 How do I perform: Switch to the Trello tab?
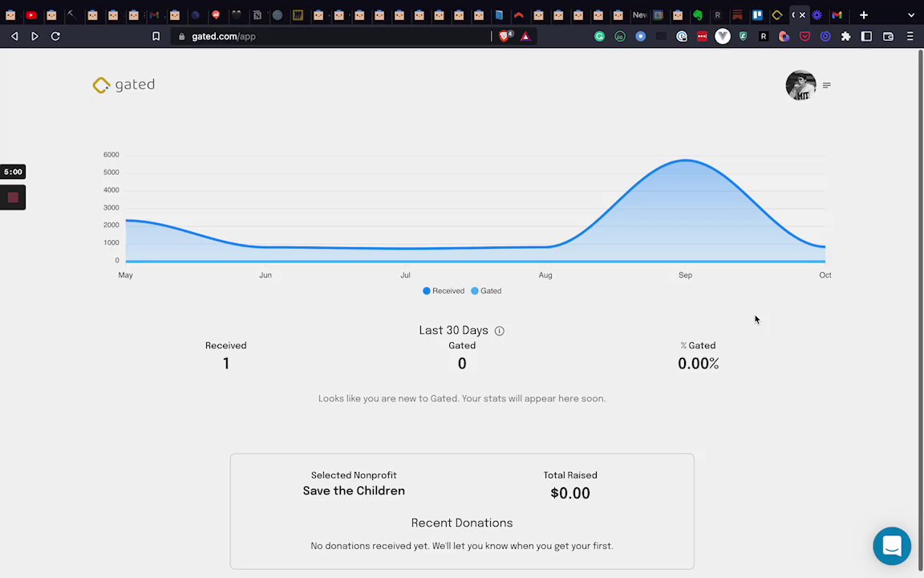[x=757, y=14]
